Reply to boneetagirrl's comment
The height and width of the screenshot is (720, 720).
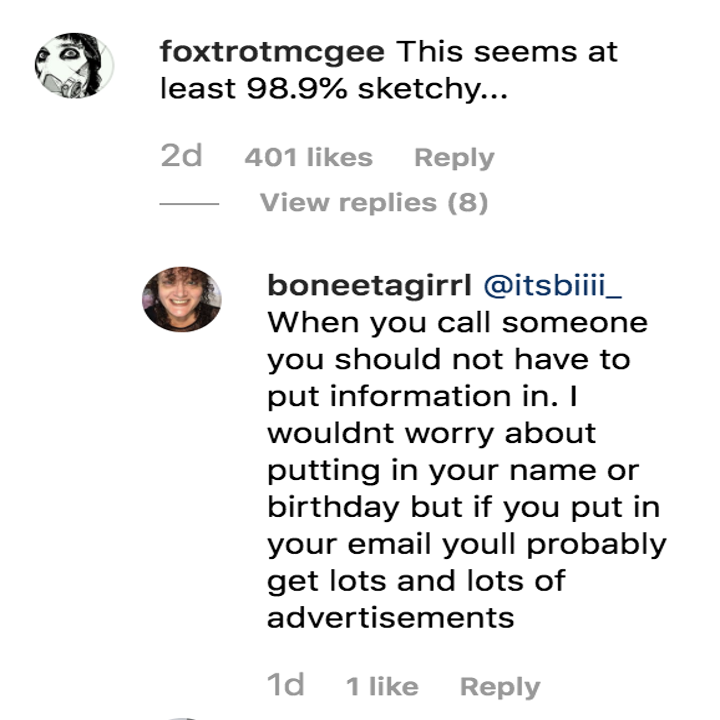point(499,687)
